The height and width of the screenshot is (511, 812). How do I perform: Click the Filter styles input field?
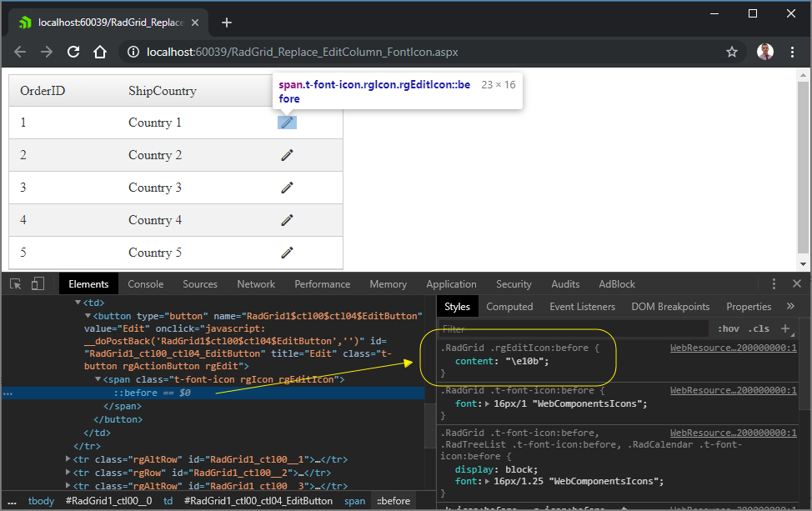(571, 328)
